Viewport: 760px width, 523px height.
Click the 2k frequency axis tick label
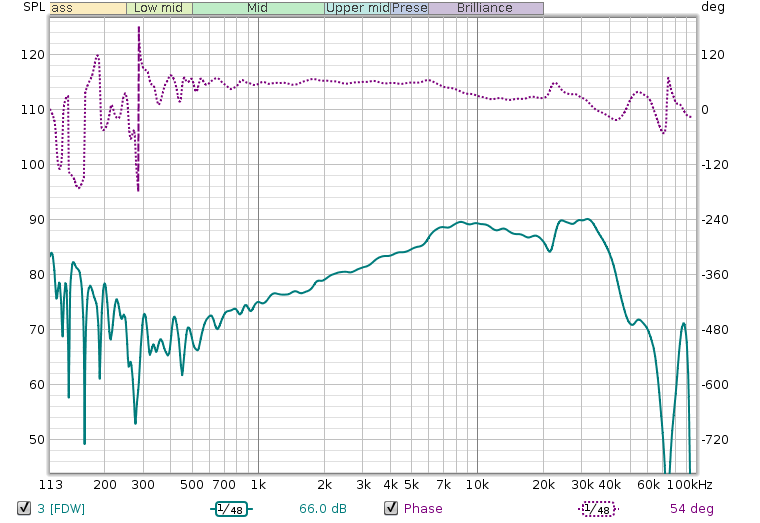324,485
